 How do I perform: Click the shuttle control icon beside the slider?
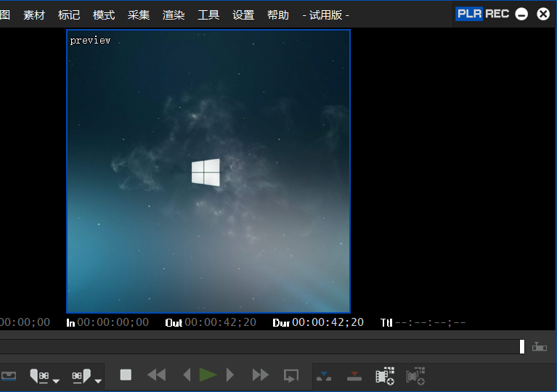[x=540, y=346]
